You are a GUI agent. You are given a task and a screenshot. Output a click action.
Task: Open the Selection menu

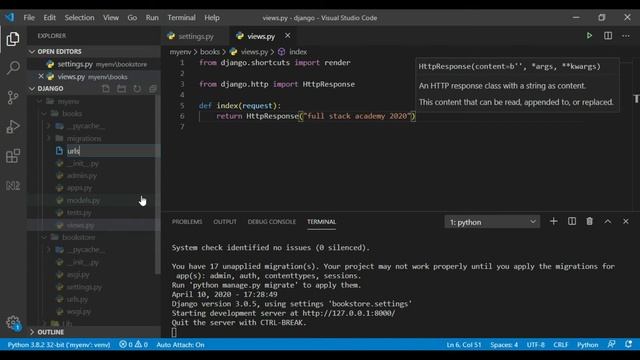[79, 18]
